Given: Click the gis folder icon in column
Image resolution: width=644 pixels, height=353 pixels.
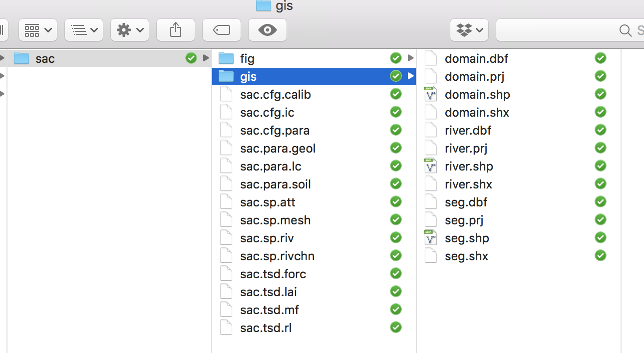Looking at the screenshot, I should click(x=226, y=76).
